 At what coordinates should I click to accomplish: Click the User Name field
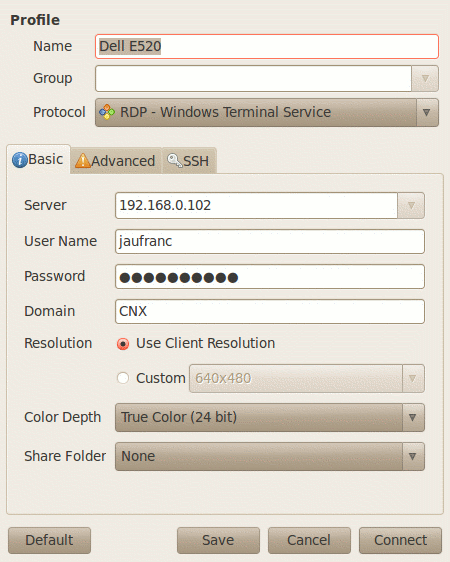click(x=270, y=242)
